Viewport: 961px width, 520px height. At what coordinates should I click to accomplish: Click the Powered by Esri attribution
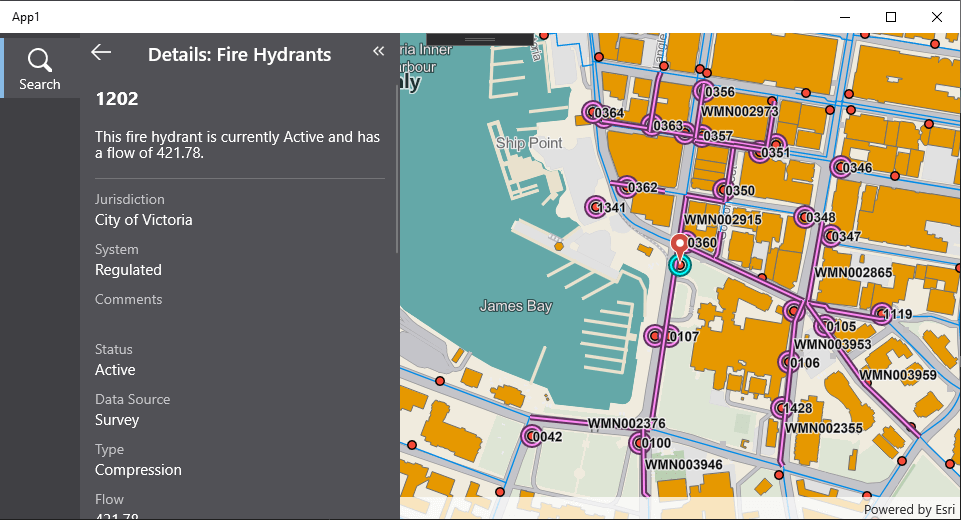coord(908,509)
